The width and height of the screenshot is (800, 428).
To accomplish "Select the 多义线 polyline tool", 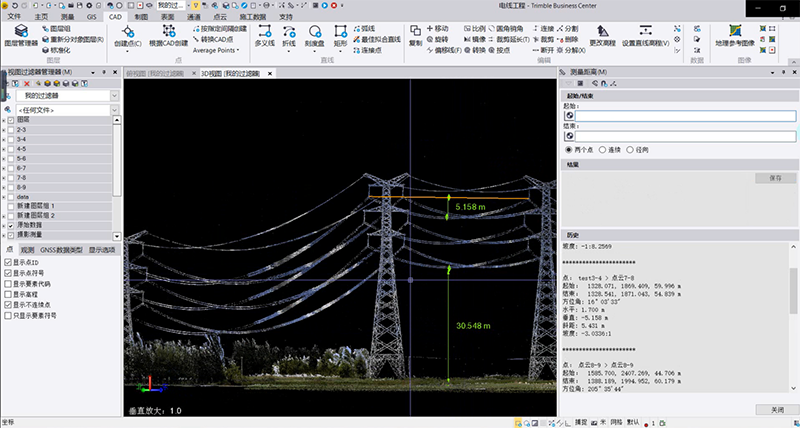I will [265, 35].
